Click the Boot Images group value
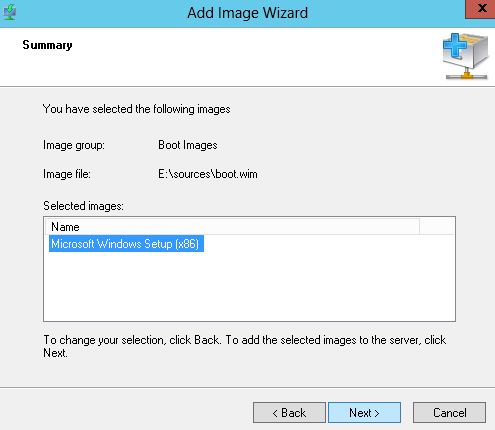The height and width of the screenshot is (430, 495). pyautogui.click(x=188, y=145)
